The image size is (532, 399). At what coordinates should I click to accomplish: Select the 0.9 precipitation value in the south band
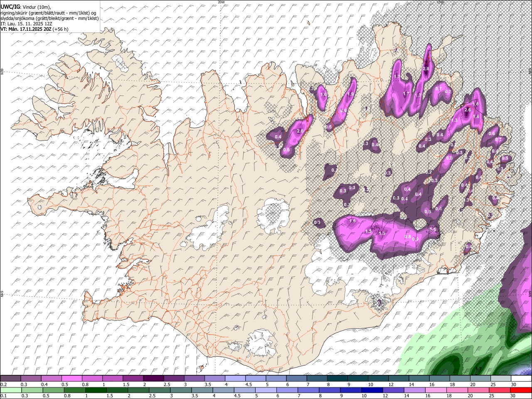[x=415, y=239]
